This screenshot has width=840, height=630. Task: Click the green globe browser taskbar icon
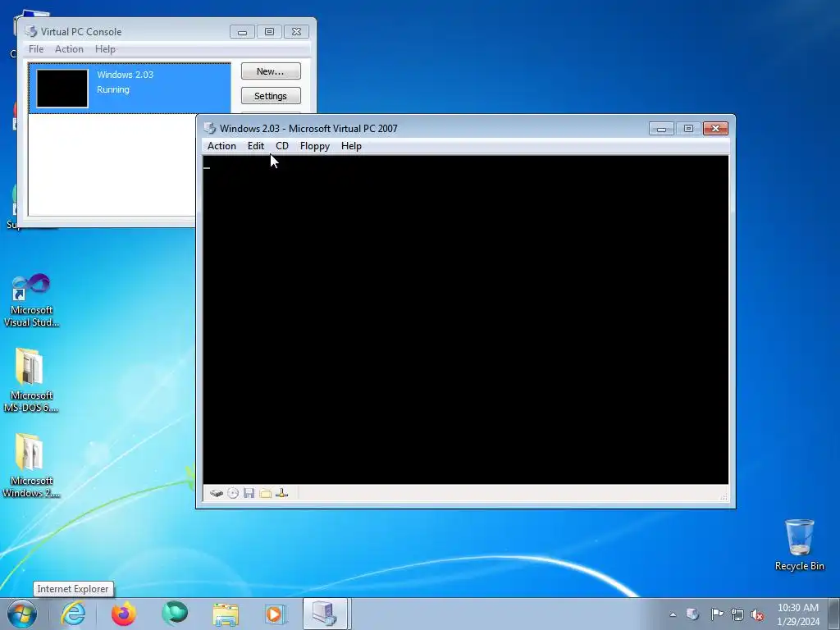(175, 614)
